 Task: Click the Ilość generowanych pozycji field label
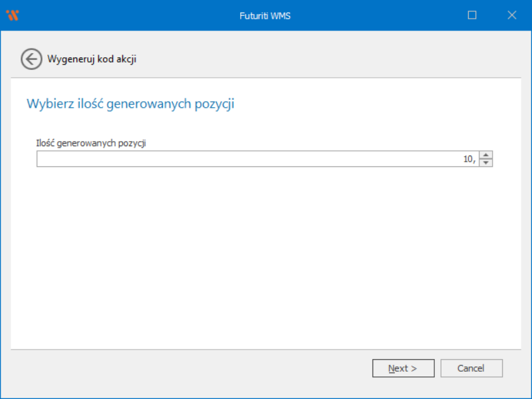pos(90,142)
